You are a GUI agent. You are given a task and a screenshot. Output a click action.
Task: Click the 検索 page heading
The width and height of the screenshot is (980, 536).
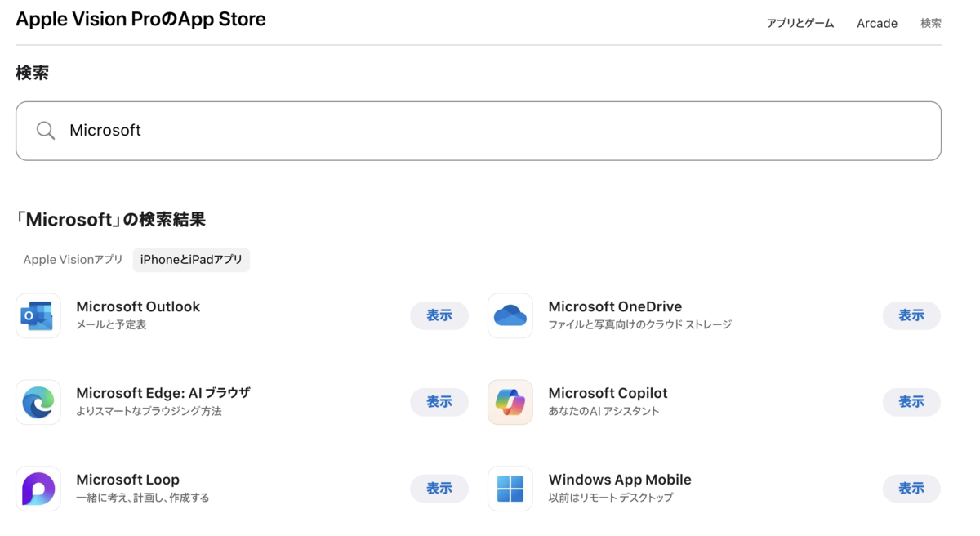click(33, 73)
